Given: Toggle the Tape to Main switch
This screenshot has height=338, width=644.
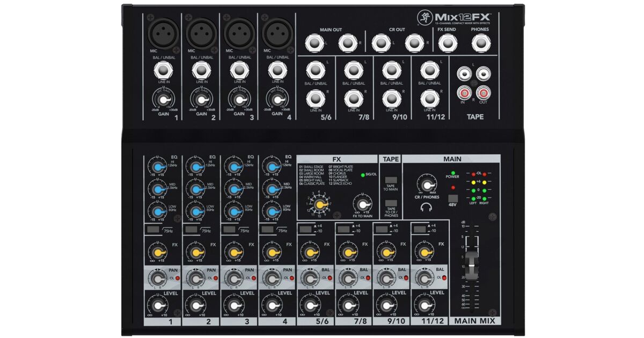Looking at the screenshot, I should tap(391, 180).
